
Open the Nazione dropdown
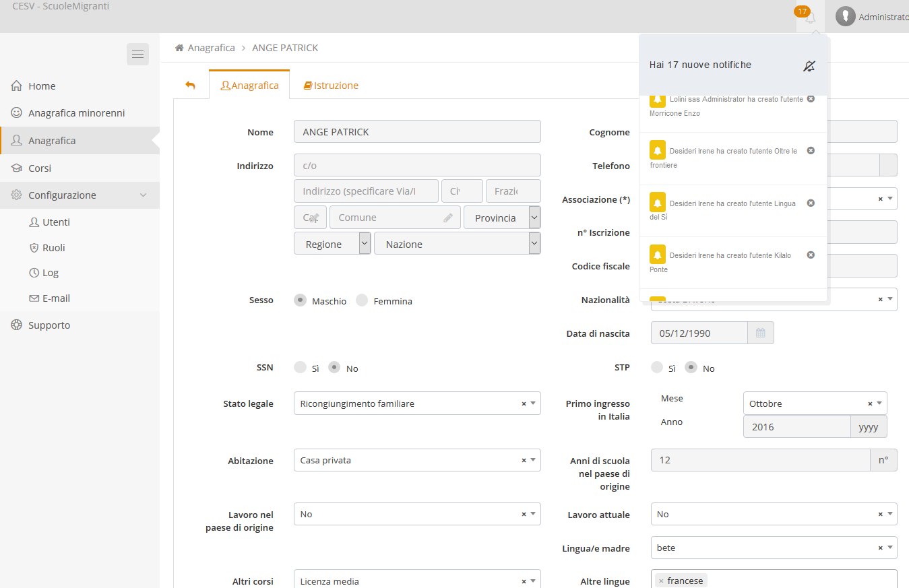pyautogui.click(x=458, y=243)
